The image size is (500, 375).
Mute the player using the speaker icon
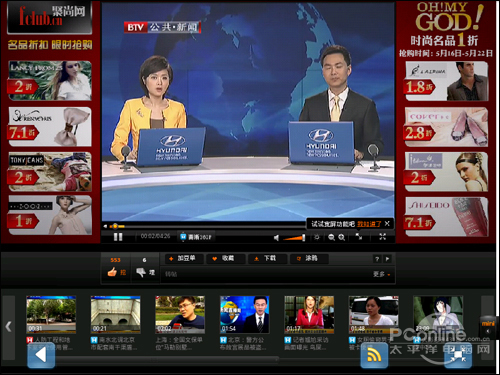point(276,237)
